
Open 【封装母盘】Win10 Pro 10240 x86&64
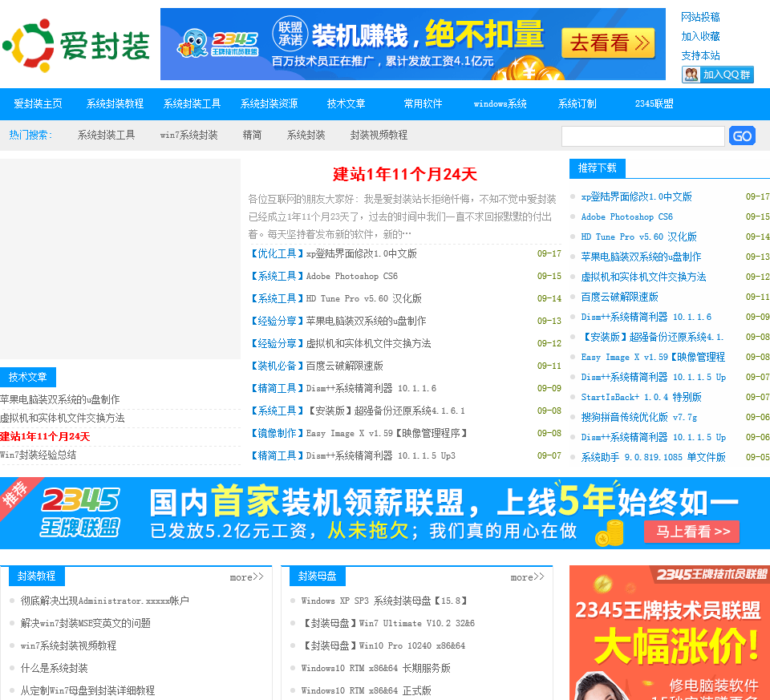(x=383, y=645)
